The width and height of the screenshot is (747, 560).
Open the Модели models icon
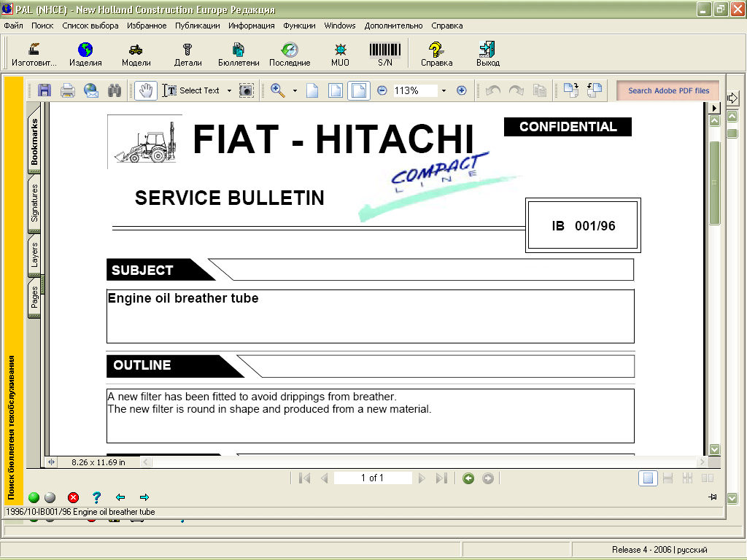pos(136,54)
